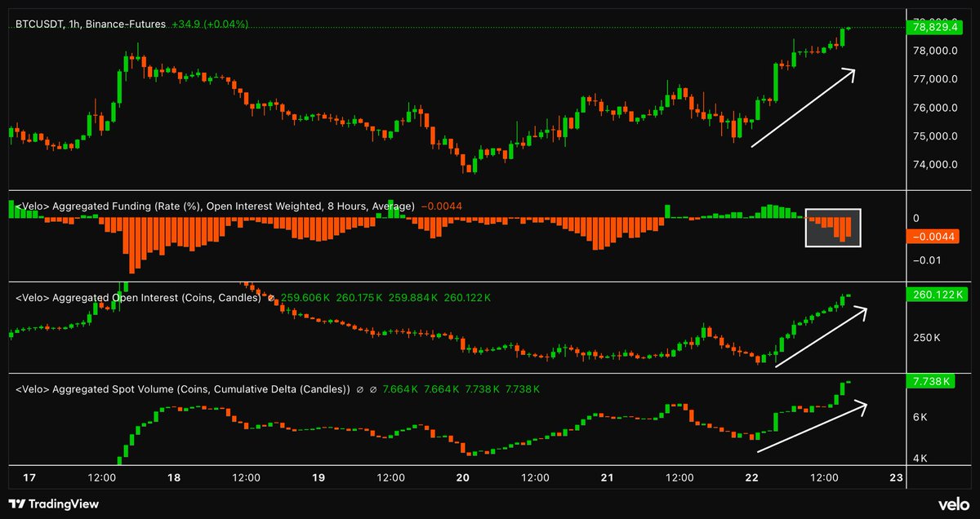Viewport: 980px width, 519px height.
Task: Click the 4K spot volume axis label
Action: tap(920, 459)
